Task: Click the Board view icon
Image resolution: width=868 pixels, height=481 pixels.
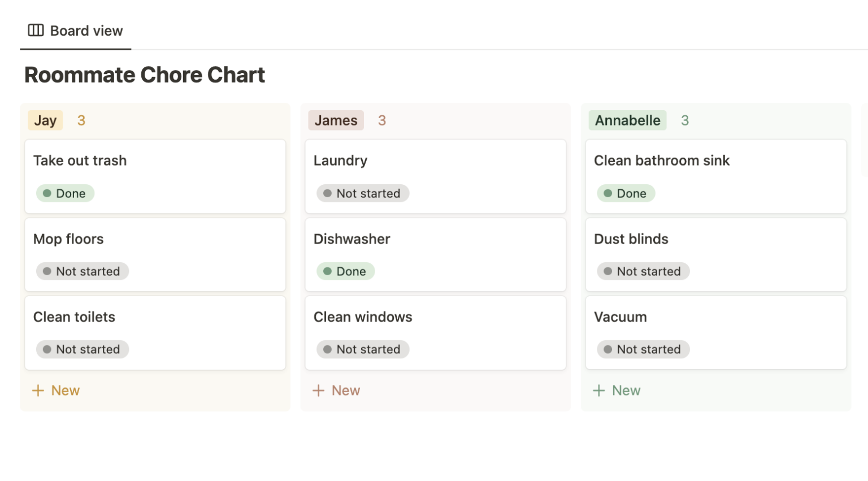Action: (x=36, y=31)
